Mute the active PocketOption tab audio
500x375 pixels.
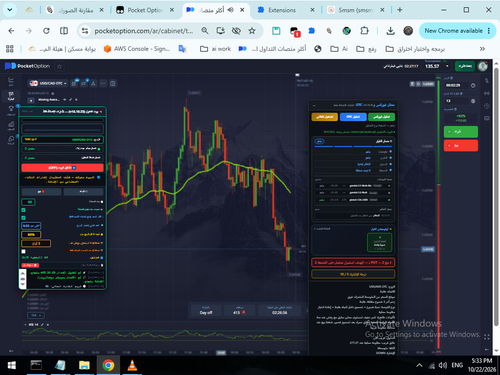230,10
